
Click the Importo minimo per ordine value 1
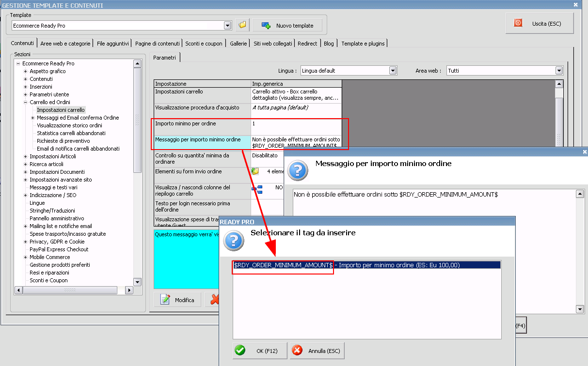click(296, 127)
